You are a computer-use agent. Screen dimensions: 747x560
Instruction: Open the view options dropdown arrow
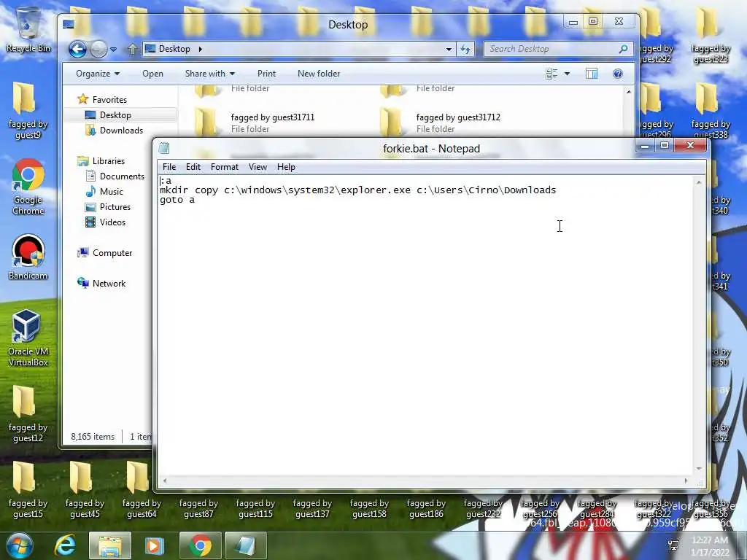point(567,74)
